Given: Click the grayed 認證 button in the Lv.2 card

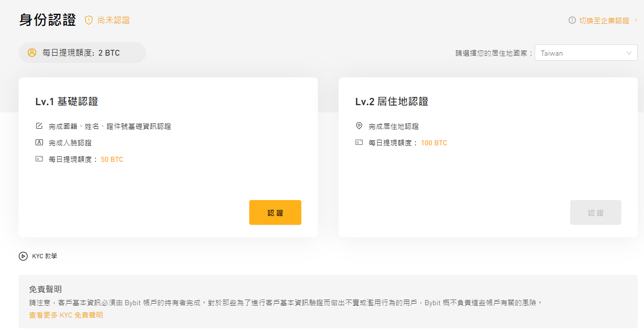Looking at the screenshot, I should point(595,212).
